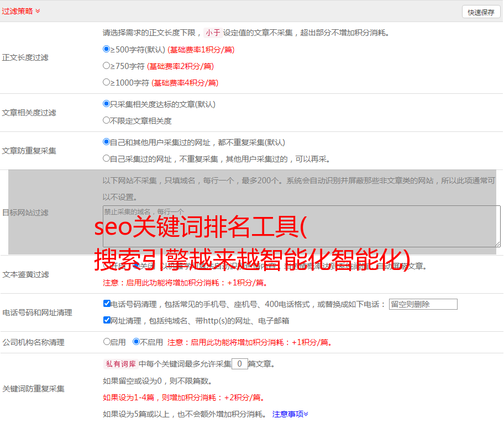The image size is (504, 424).
Task: Select 关闭 for 文本鉴黄过滤
Action: tap(136, 266)
